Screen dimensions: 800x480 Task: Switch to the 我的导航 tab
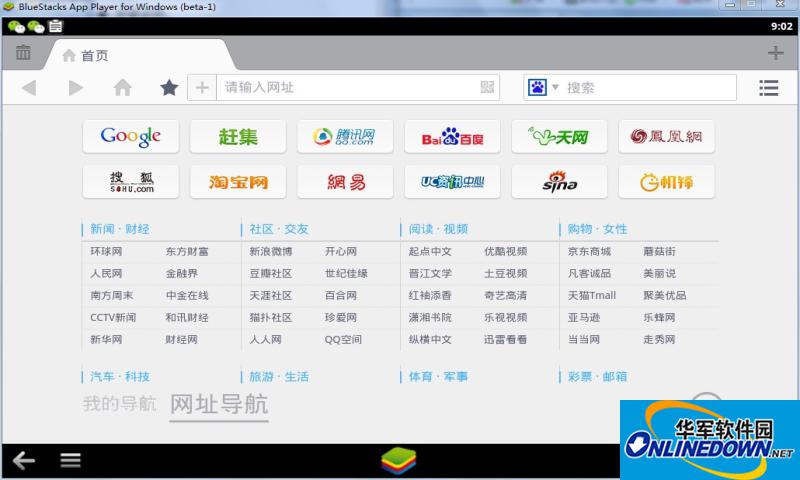[x=119, y=403]
